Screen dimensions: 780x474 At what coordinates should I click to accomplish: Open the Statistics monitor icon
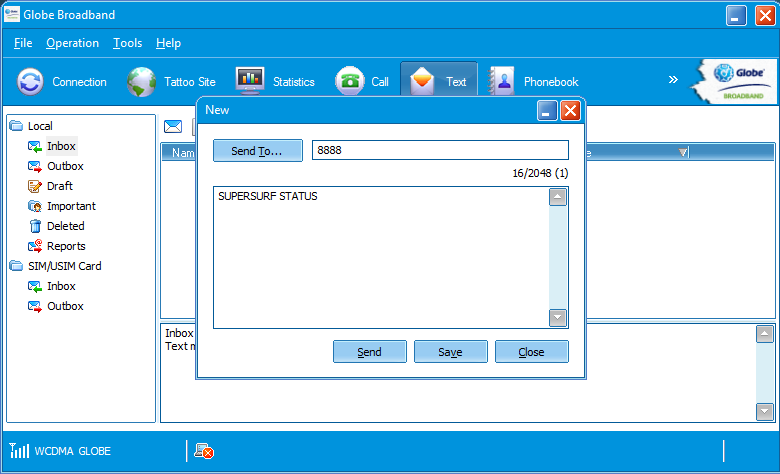click(x=250, y=81)
